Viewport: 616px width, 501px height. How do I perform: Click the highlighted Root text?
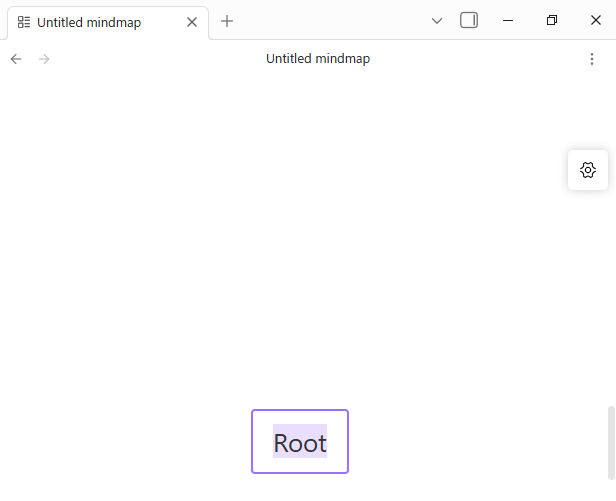point(300,442)
